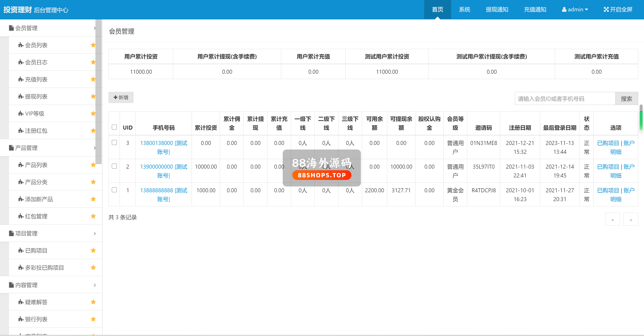
Task: Click the puzzle icon next to 红包管理
Action: coord(21,216)
